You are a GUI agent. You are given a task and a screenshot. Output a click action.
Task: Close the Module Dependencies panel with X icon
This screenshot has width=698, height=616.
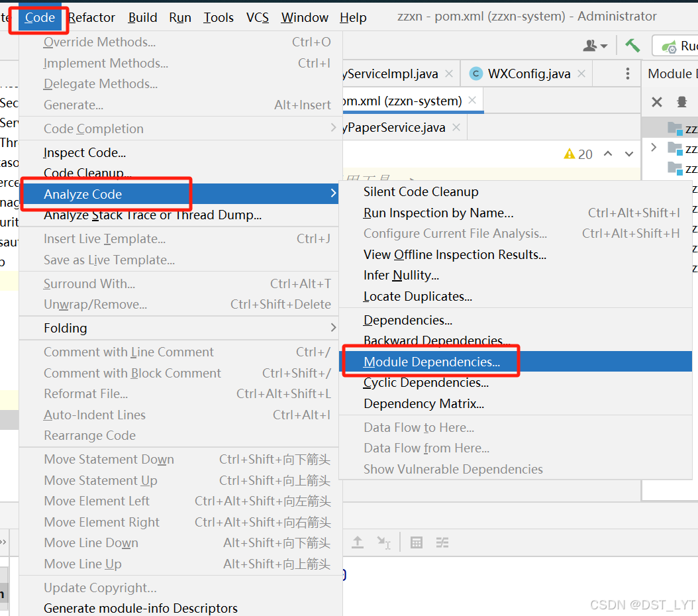pyautogui.click(x=656, y=102)
